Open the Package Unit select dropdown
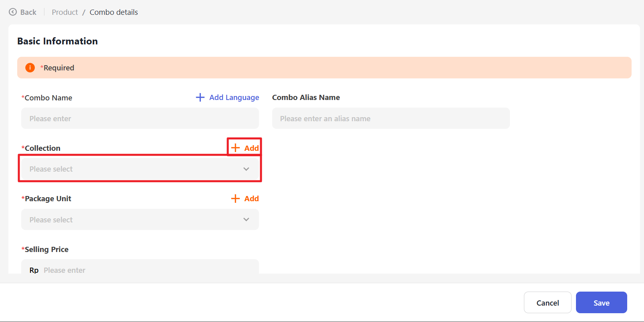The image size is (644, 322). point(132,220)
